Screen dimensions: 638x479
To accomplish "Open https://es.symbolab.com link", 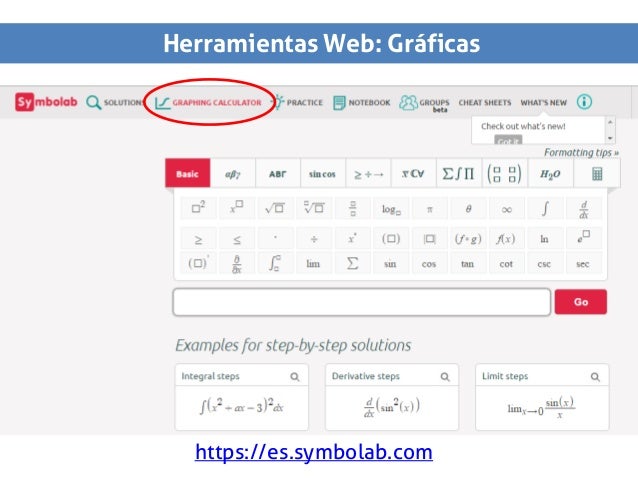I will [314, 452].
